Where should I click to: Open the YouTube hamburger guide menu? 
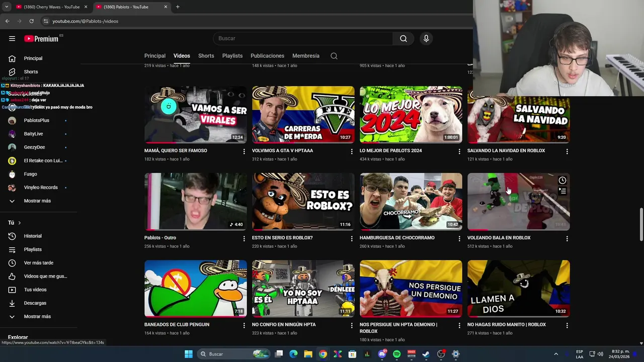(12, 39)
